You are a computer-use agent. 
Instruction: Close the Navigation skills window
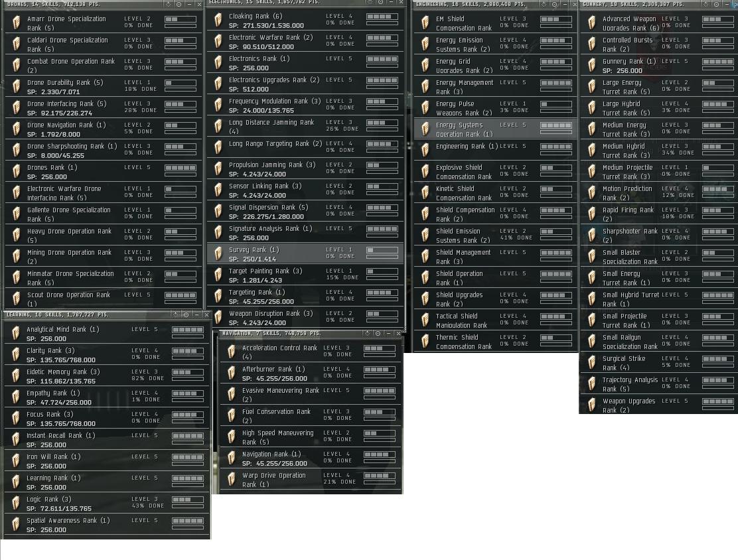[399, 333]
